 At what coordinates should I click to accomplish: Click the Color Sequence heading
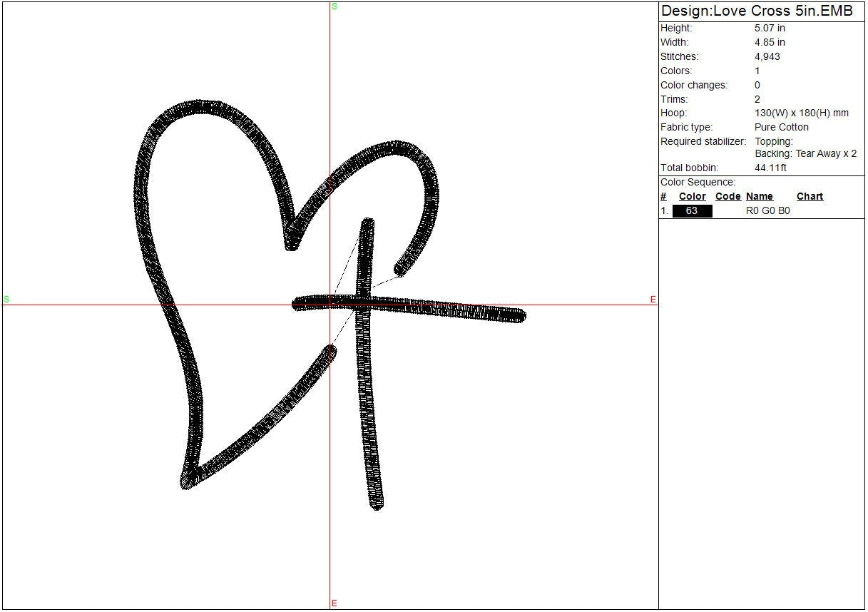tap(698, 182)
